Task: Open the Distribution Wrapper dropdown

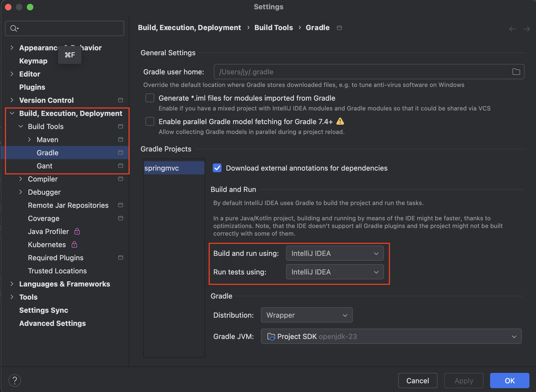Action: pyautogui.click(x=307, y=315)
